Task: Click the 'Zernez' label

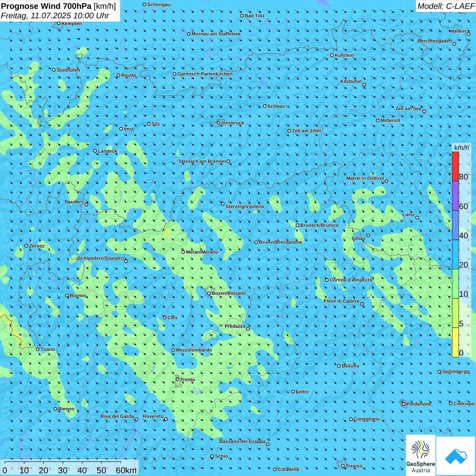Action: pyautogui.click(x=37, y=246)
